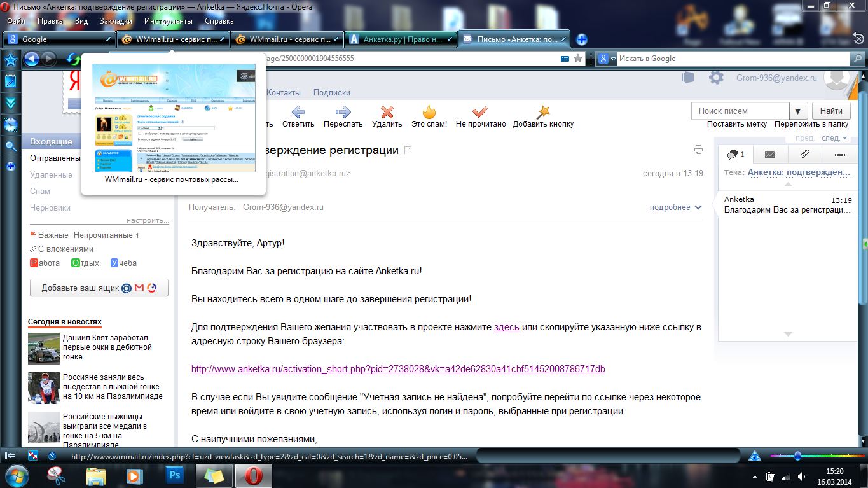Click the Google search magnifier button

[858, 59]
